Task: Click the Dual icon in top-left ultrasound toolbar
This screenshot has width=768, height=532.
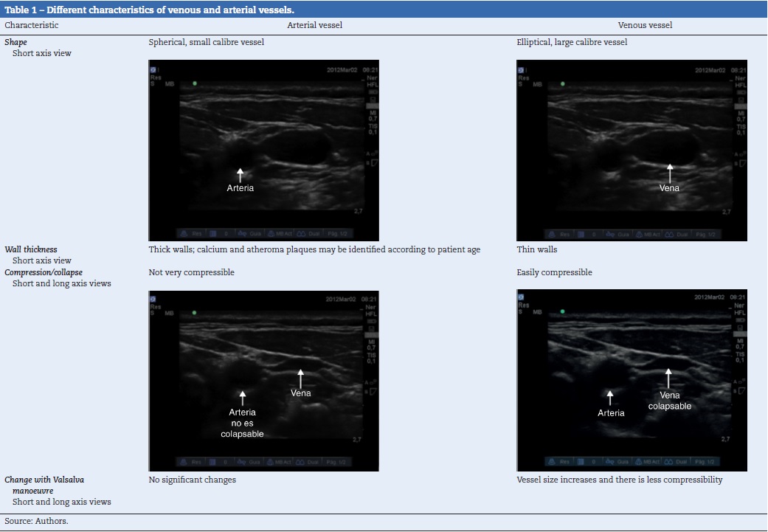Action: 308,234
